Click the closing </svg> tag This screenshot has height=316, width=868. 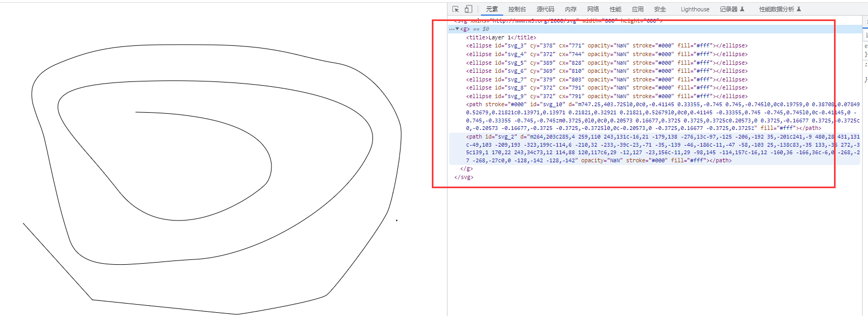[x=464, y=177]
